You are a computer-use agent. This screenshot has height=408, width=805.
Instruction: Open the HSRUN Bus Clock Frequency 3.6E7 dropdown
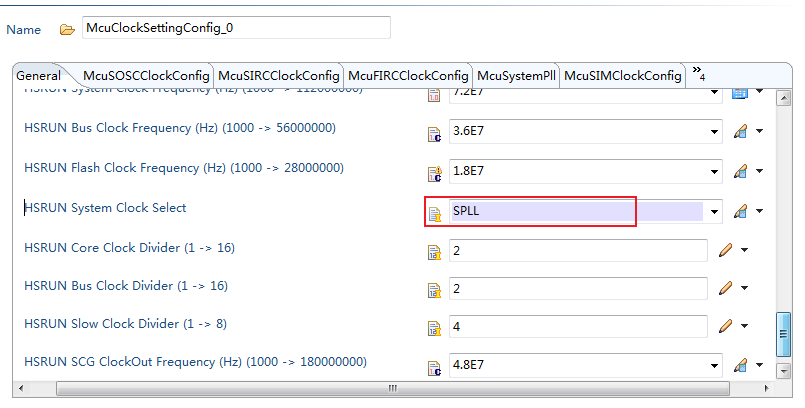(714, 132)
